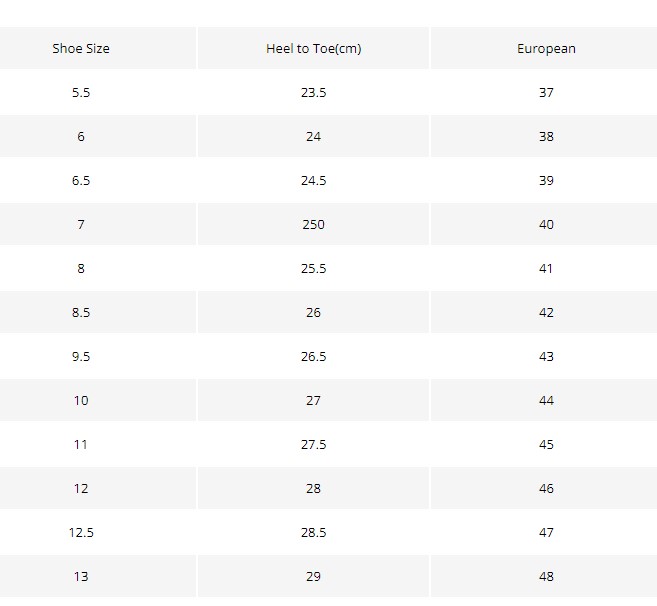The width and height of the screenshot is (657, 606).
Task: Click the 25.5 heel to toe cell
Action: pos(313,269)
